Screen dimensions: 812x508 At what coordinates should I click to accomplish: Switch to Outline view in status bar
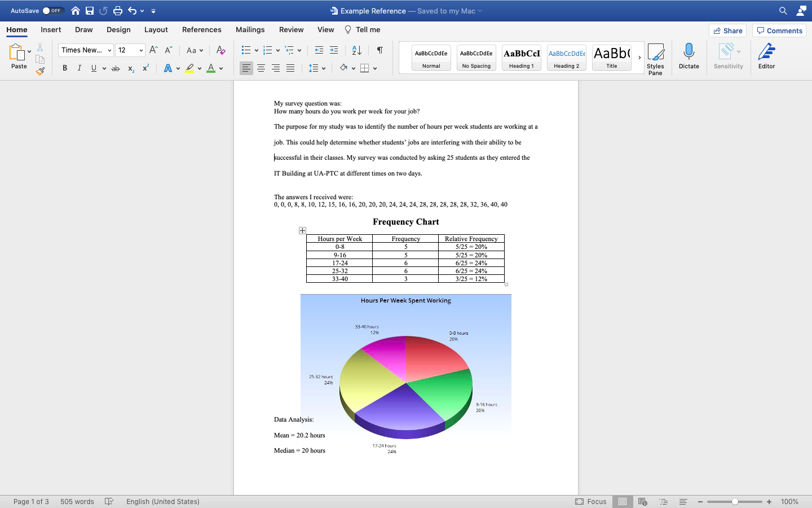(x=663, y=501)
